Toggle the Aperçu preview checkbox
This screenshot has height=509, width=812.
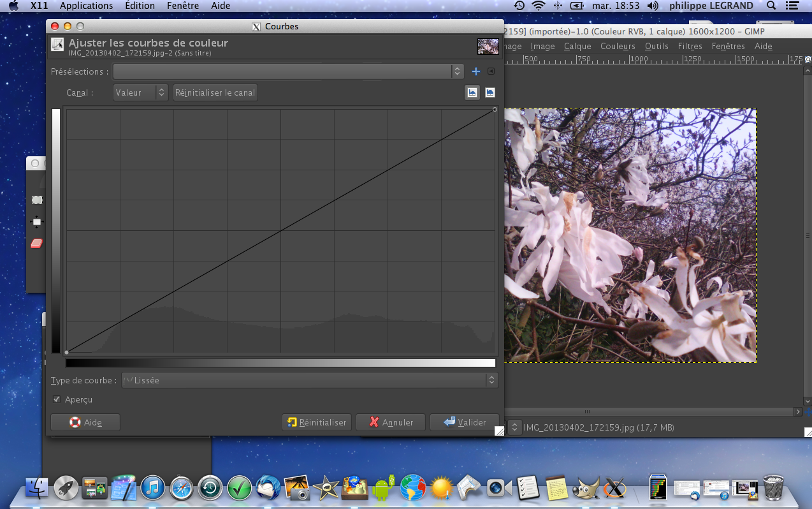(57, 399)
